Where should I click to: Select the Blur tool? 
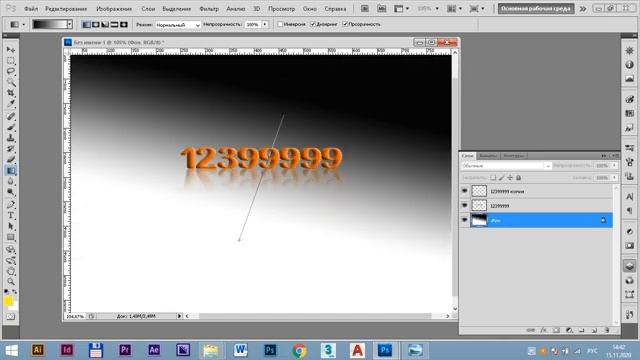pyautogui.click(x=11, y=182)
